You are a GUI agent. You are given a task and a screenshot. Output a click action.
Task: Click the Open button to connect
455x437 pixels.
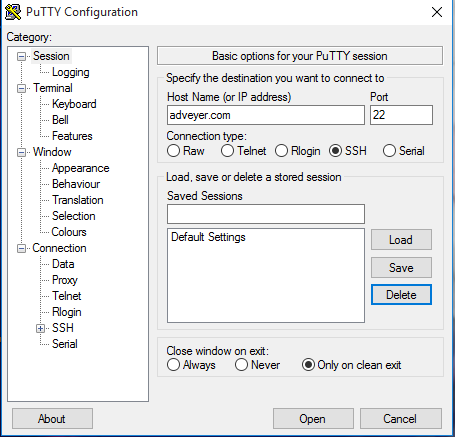(313, 419)
